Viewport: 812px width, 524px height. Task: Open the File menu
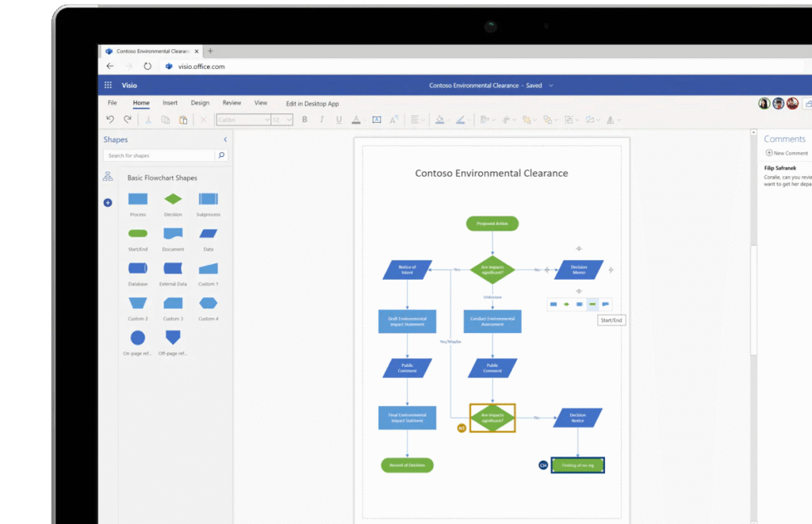[113, 103]
